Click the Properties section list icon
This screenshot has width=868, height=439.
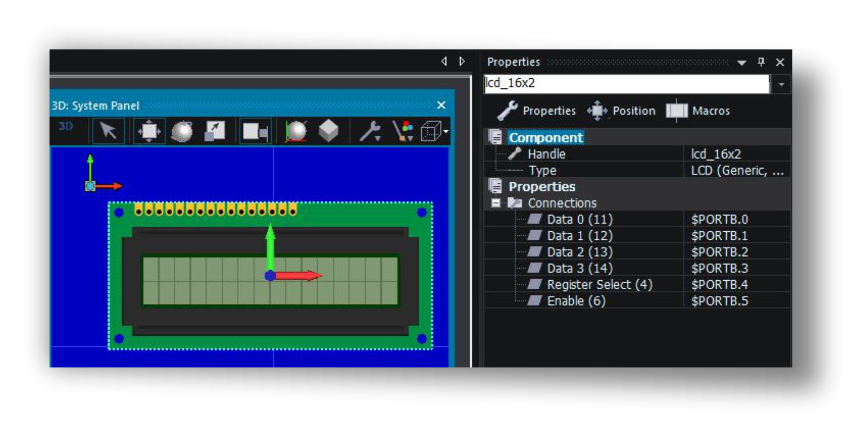(x=495, y=186)
